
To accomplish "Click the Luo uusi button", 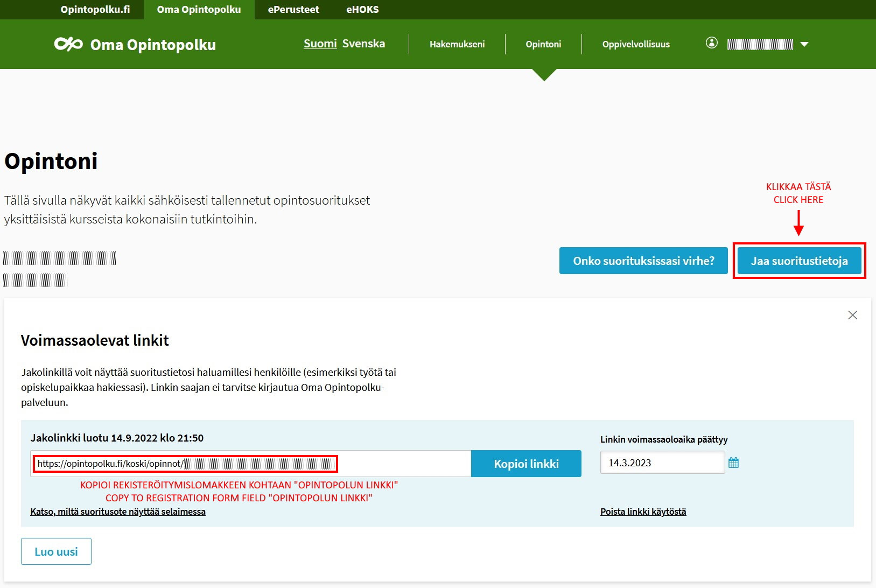I will [x=56, y=551].
